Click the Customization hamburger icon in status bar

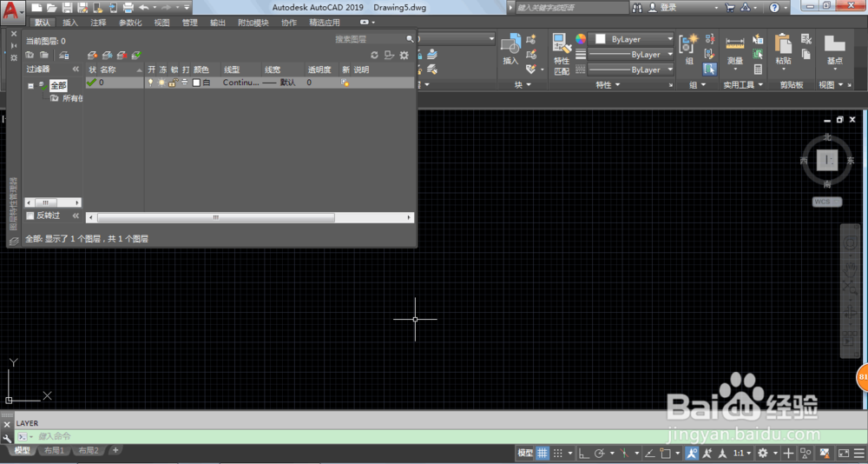tap(858, 453)
